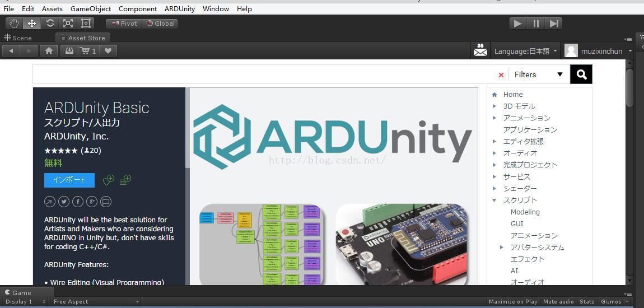Viewport: 644px width, 308px height.
Task: Add ARDUnity Basic to wish list
Action: [x=109, y=179]
